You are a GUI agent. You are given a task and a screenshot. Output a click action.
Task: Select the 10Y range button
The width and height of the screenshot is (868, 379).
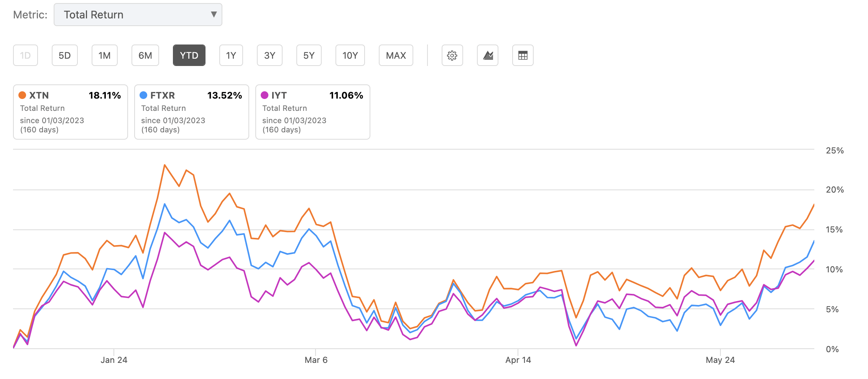(x=350, y=55)
